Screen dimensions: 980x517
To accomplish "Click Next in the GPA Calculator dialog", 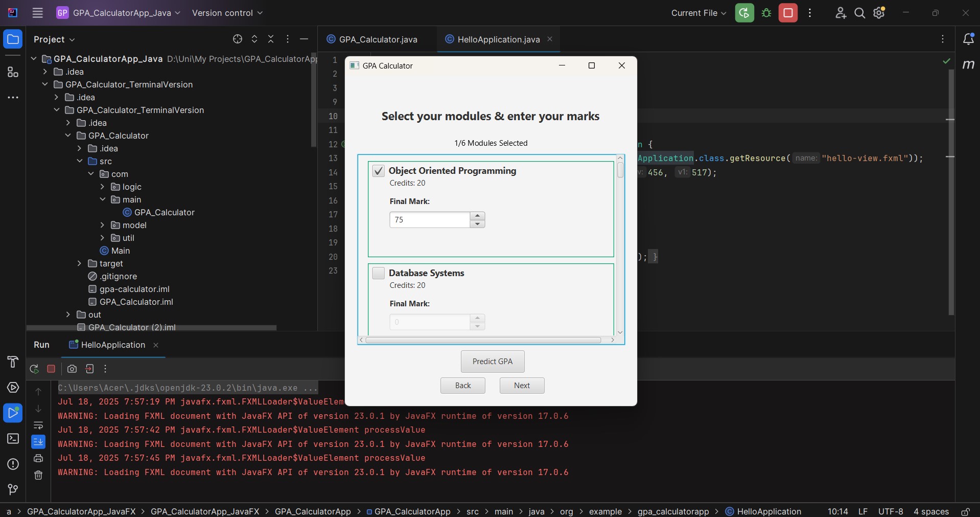I will pos(521,386).
